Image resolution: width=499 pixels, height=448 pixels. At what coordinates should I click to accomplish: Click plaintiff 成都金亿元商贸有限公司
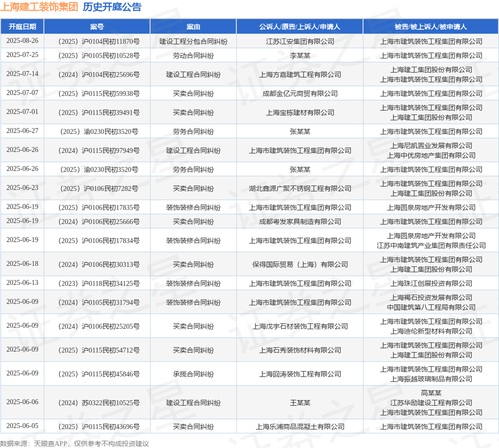tap(300, 93)
